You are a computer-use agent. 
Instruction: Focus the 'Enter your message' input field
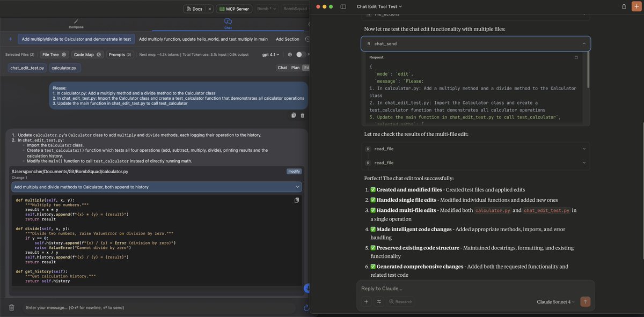pyautogui.click(x=158, y=308)
